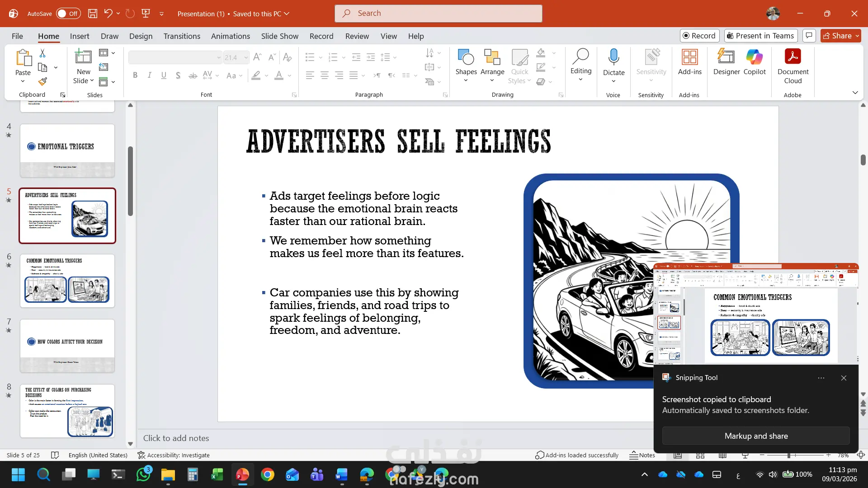This screenshot has width=868, height=488.
Task: Toggle the AutoSave switch
Action: tap(68, 14)
